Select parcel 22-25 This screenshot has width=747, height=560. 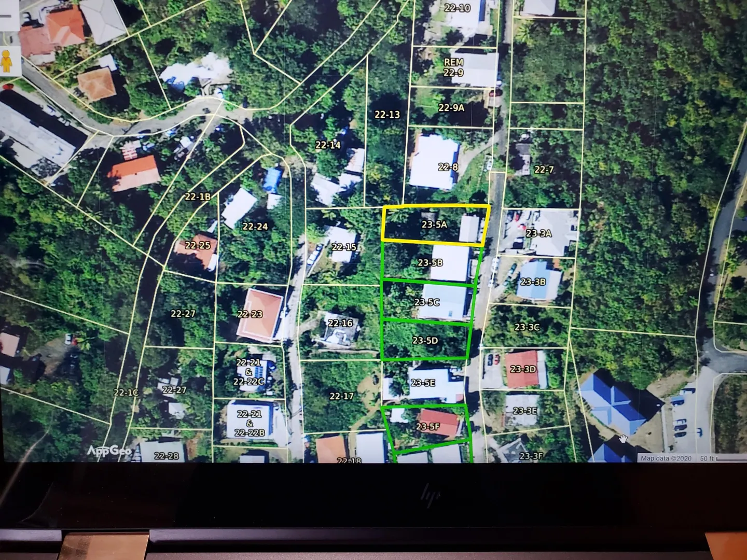198,245
